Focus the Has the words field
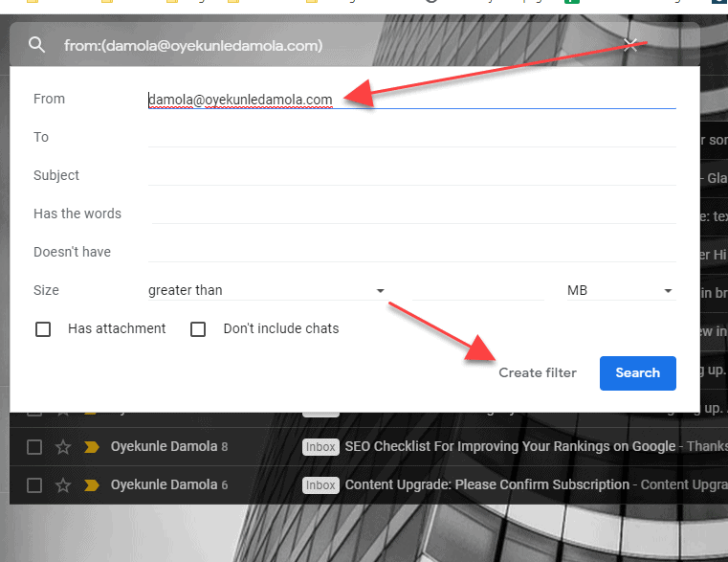Screen dimensions: 728x562 [x=411, y=214]
